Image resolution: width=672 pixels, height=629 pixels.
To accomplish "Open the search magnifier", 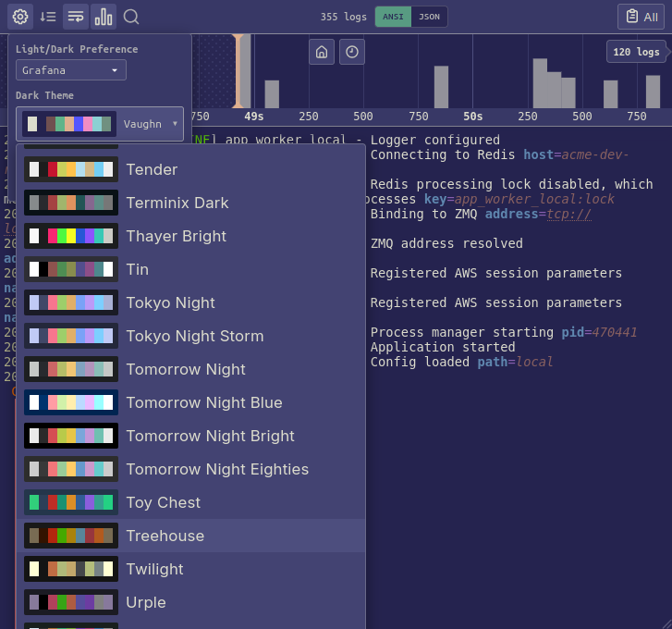I will point(131,17).
